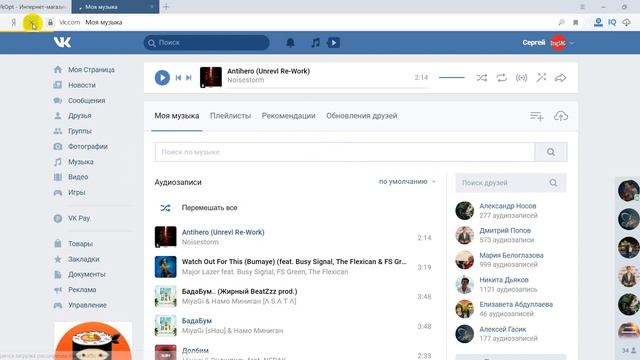Click the Документы sidebar icon
640x360 pixels.
click(x=58, y=274)
